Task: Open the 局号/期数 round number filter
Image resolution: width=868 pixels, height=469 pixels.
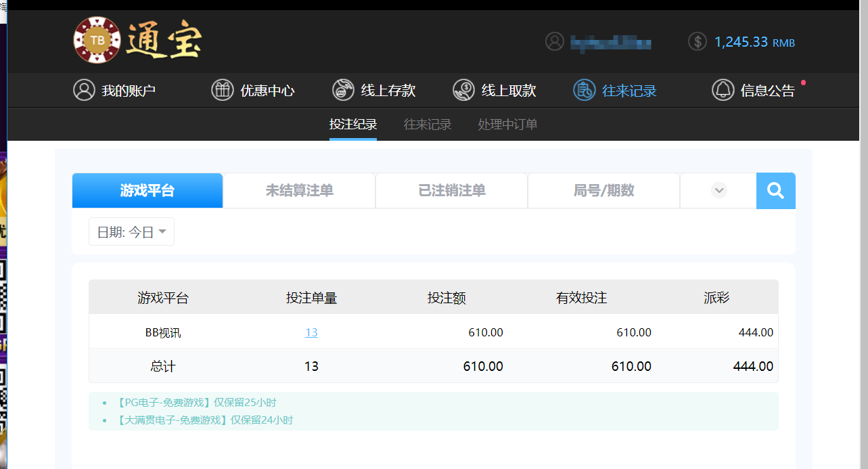Action: [603, 190]
